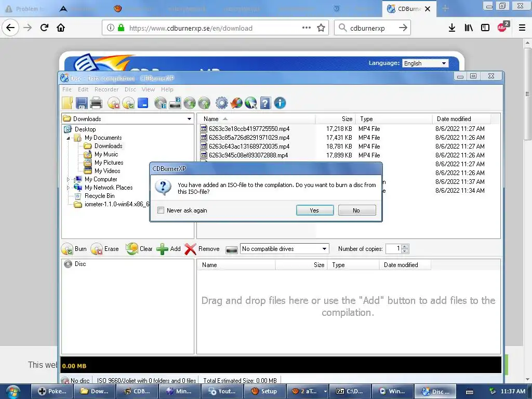Show disc information icon in toolbar
This screenshot has width=532, height=399.
(161, 103)
